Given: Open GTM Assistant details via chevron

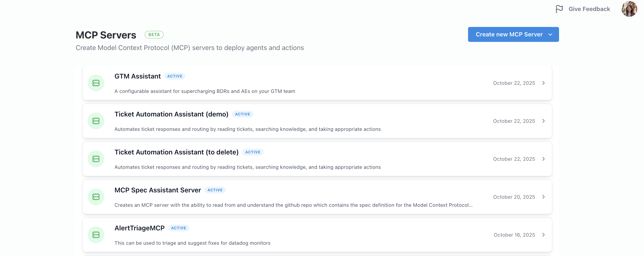Looking at the screenshot, I should [x=544, y=83].
